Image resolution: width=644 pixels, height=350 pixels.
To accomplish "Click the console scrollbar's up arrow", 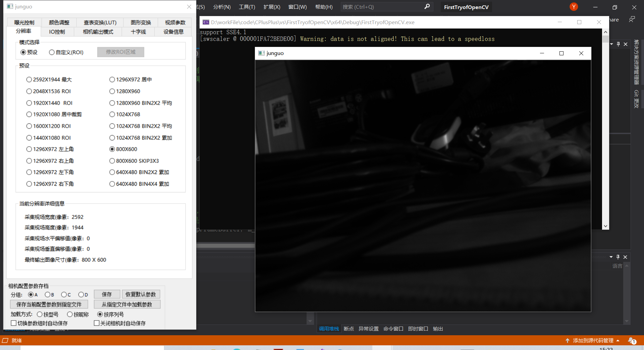I will click(x=605, y=32).
